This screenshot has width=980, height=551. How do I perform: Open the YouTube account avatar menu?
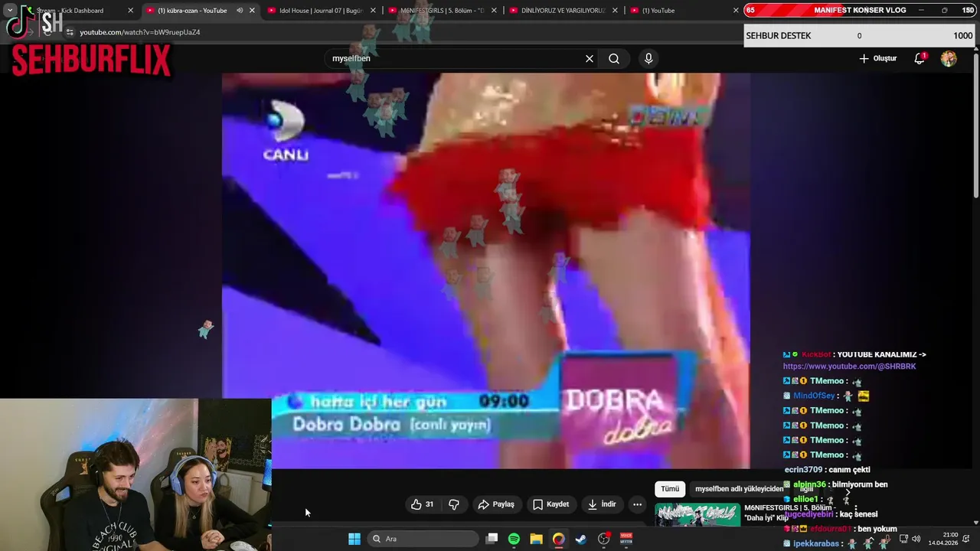[949, 58]
